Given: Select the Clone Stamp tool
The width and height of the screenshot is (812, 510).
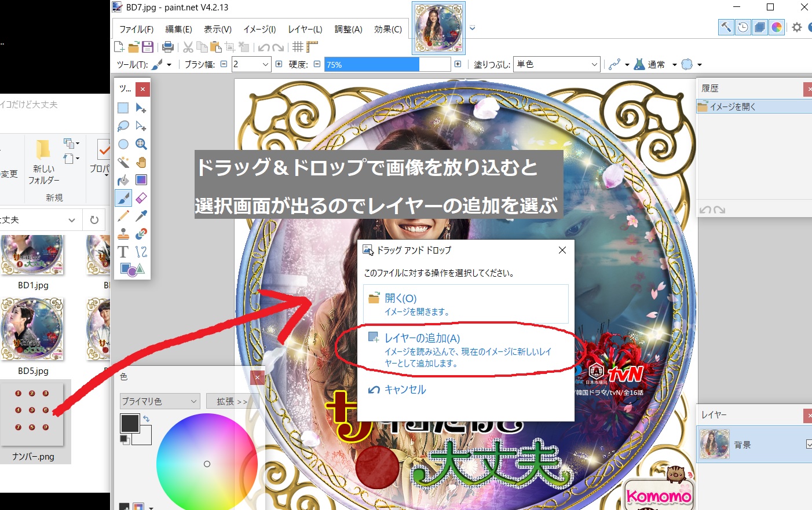Looking at the screenshot, I should [123, 234].
